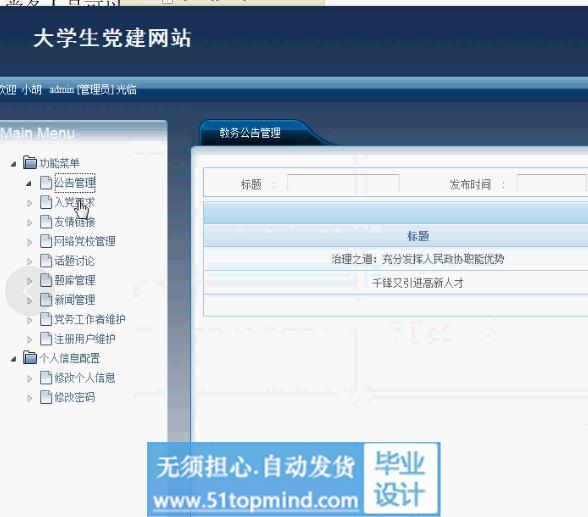Click the page icon beside 新闻管理

[x=46, y=300]
